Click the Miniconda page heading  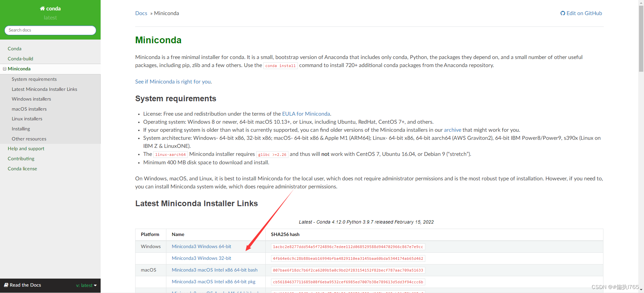(x=158, y=40)
